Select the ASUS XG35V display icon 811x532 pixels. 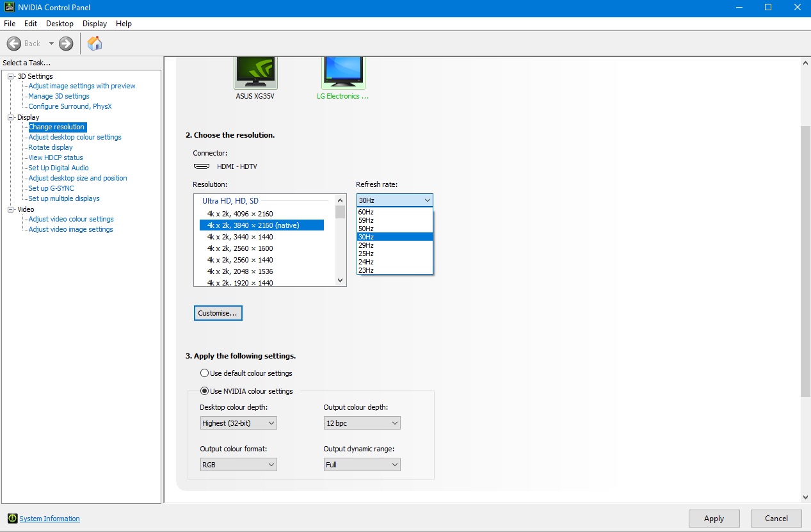(x=256, y=72)
